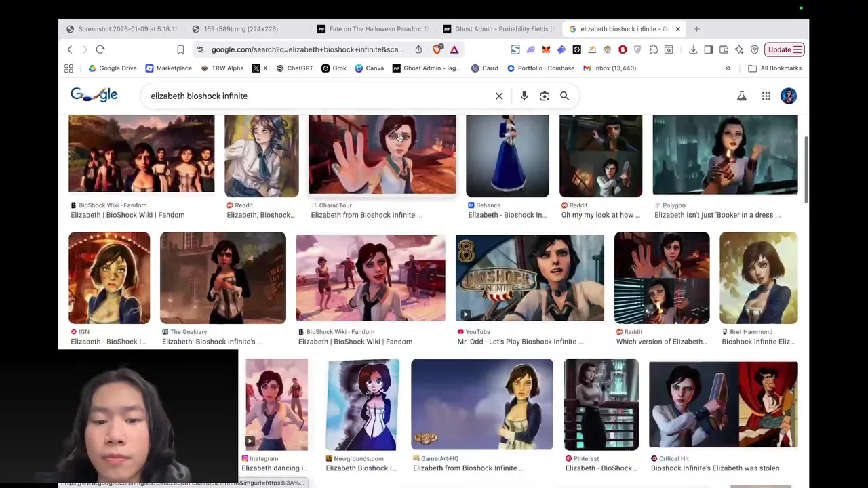This screenshot has height=488, width=868.
Task: Open the Grok bookmark
Action: (334, 68)
